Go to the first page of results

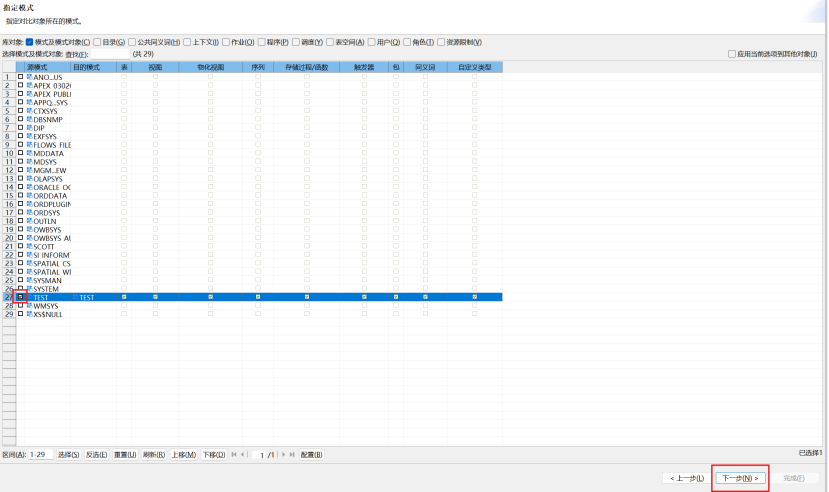234,454
